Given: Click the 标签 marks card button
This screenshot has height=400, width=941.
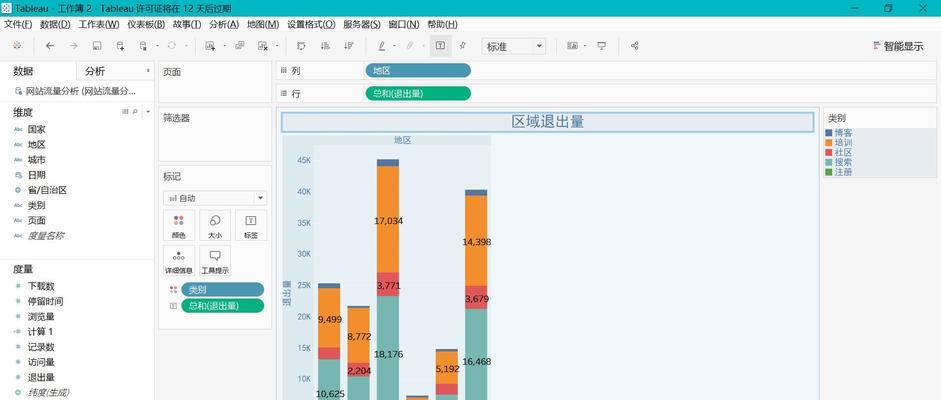Looking at the screenshot, I should click(x=251, y=225).
